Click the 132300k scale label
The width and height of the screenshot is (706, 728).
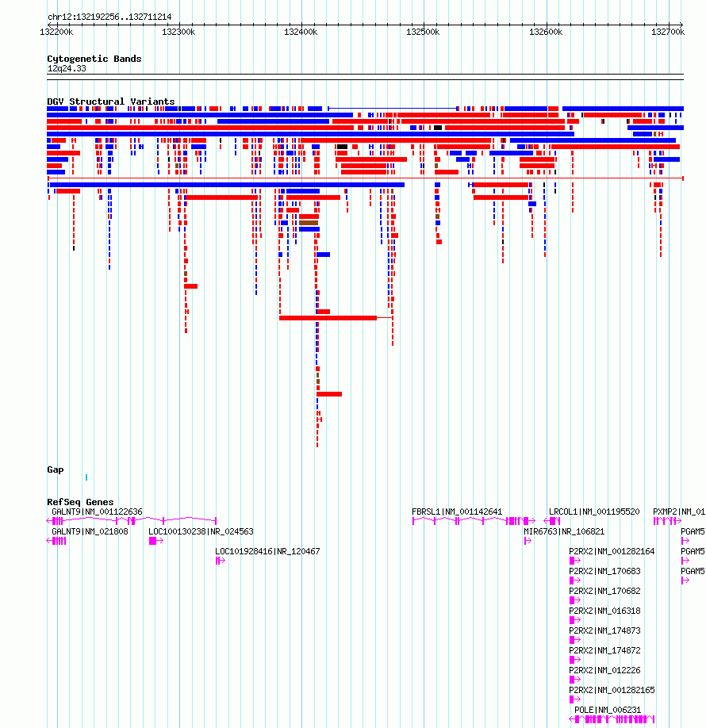(178, 32)
